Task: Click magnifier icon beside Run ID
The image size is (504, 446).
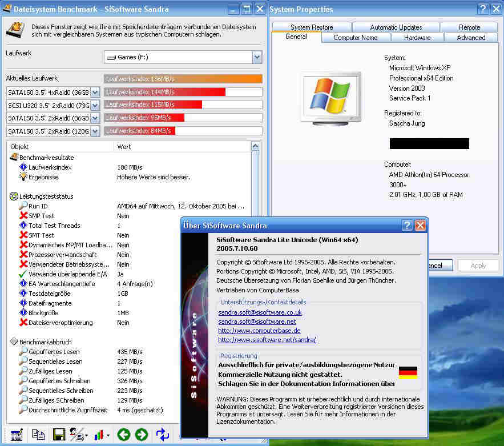Action: tap(23, 206)
